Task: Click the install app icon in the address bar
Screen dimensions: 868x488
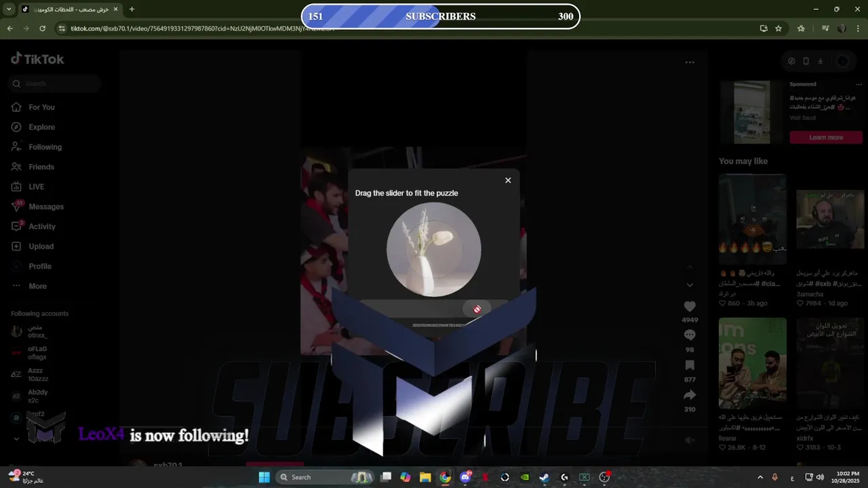Action: (x=764, y=28)
